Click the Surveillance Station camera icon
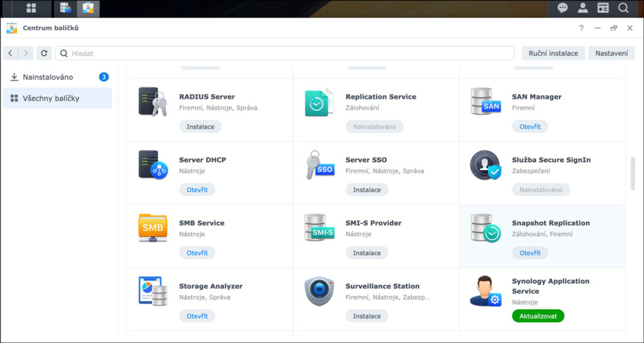The image size is (644, 343). point(319,291)
